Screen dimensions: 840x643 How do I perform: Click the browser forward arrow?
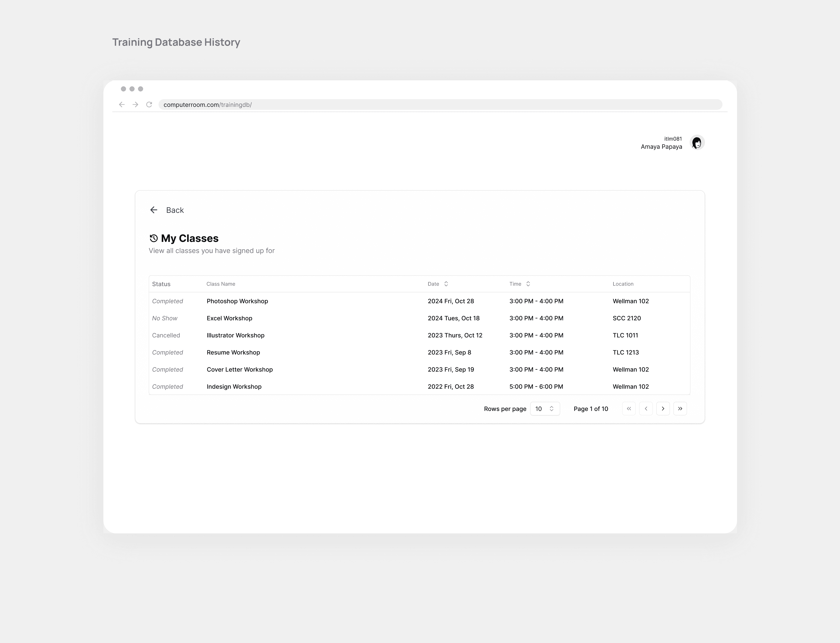[135, 104]
